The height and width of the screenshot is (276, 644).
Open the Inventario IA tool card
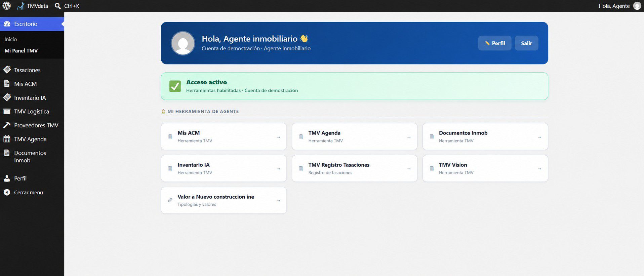224,168
